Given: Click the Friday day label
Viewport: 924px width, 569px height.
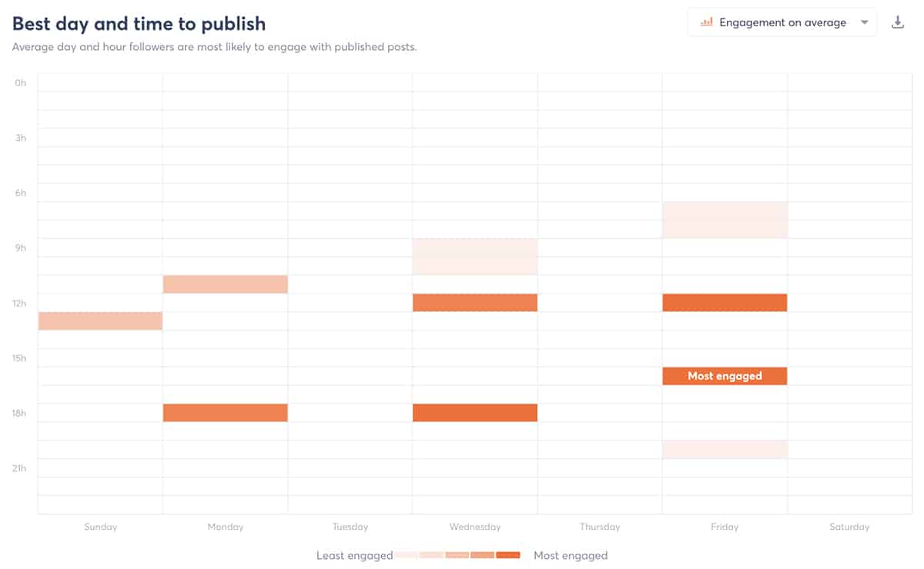Looking at the screenshot, I should pos(725,527).
